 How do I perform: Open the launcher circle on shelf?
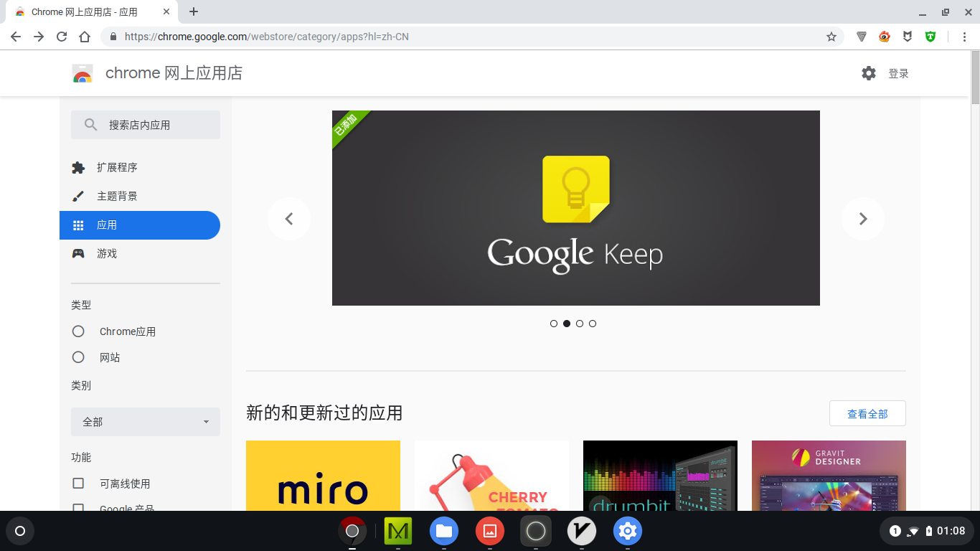(x=20, y=531)
